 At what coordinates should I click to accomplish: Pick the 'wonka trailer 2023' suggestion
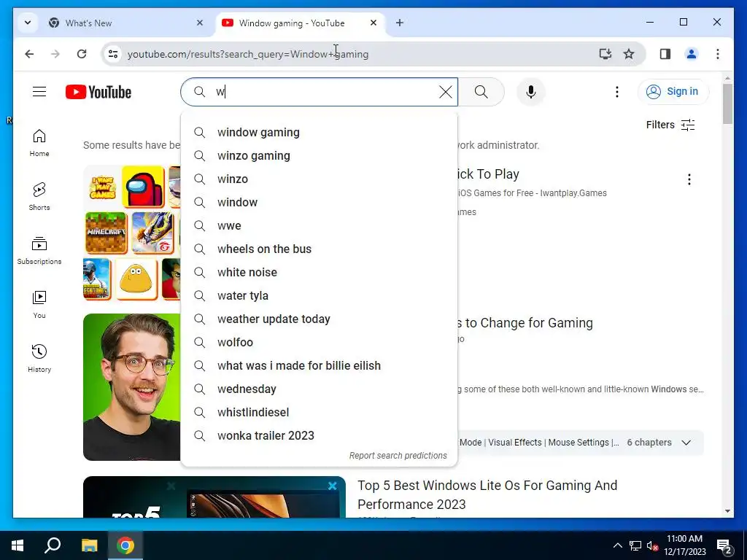320,436
